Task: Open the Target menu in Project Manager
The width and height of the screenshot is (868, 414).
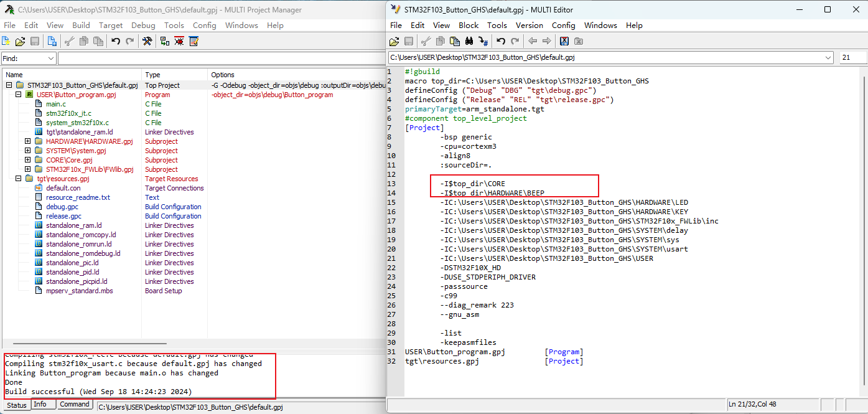Action: (x=111, y=26)
